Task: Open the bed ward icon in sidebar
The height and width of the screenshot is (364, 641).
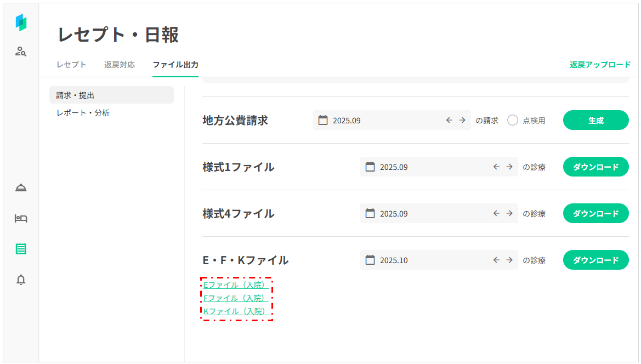Action: pos(21,219)
